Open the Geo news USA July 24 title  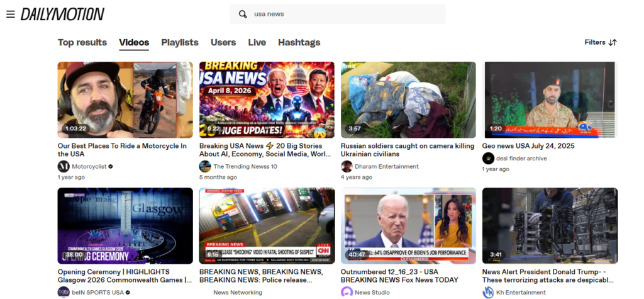coord(528,146)
